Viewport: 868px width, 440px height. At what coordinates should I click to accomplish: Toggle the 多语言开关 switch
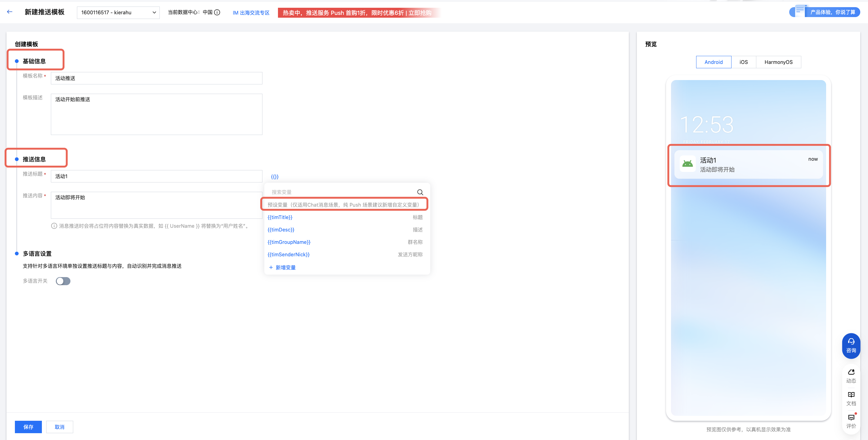(63, 281)
